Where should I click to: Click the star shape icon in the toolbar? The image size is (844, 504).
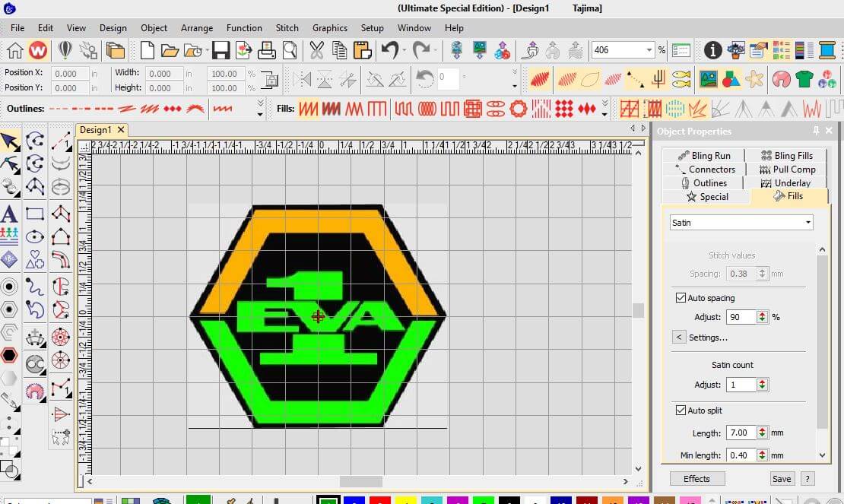click(754, 79)
